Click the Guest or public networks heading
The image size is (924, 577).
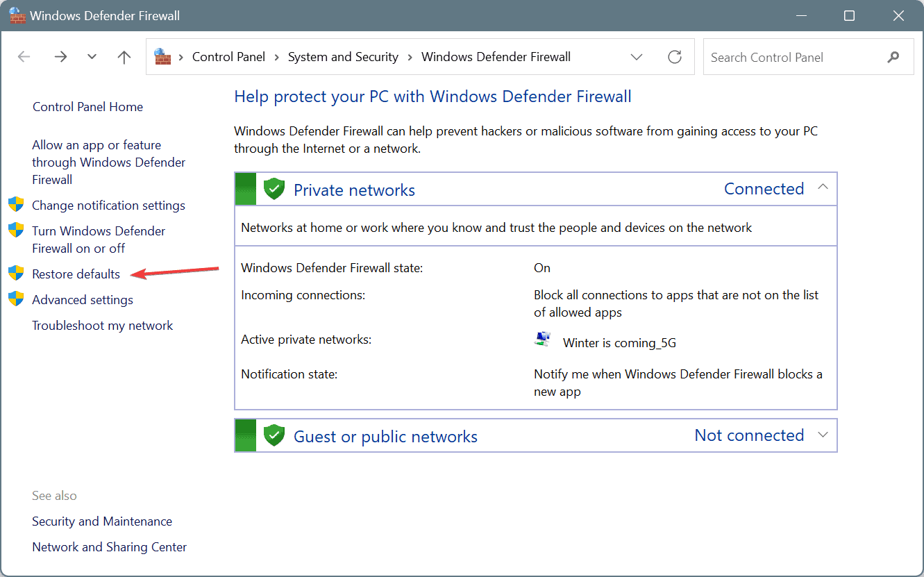point(385,437)
